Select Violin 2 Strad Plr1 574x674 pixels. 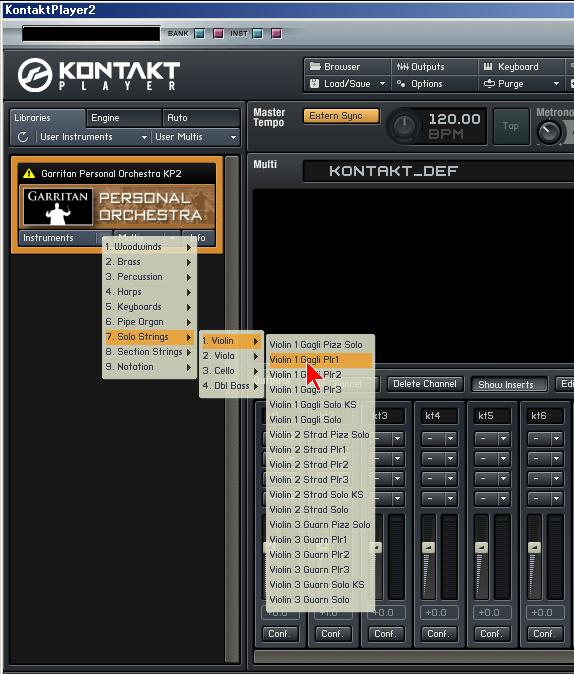click(320, 450)
